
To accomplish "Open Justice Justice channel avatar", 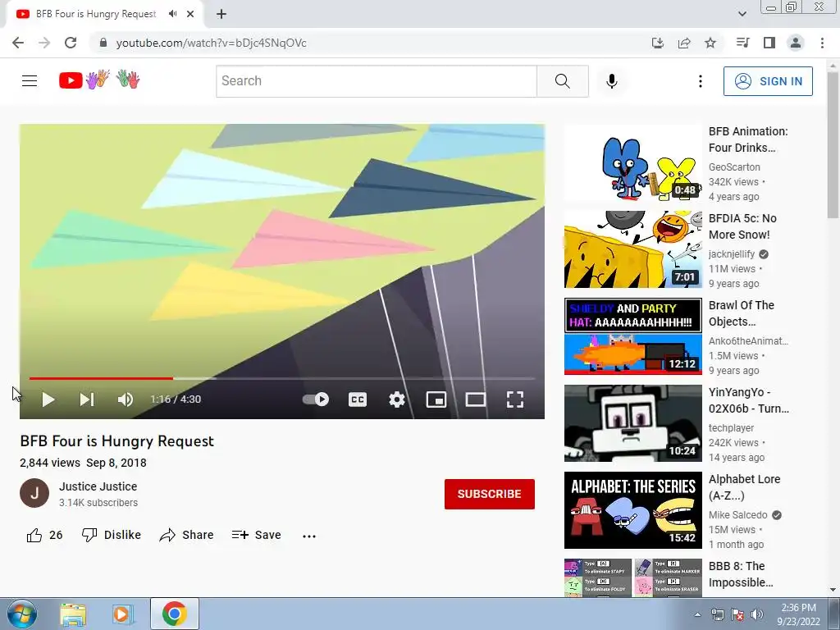I will 34,493.
